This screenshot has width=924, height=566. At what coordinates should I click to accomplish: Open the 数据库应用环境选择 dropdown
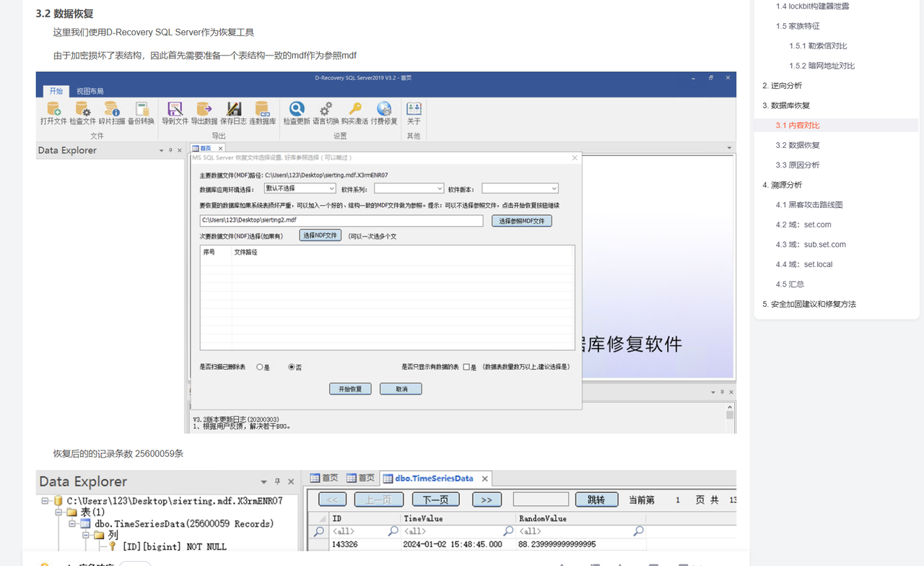(x=300, y=188)
